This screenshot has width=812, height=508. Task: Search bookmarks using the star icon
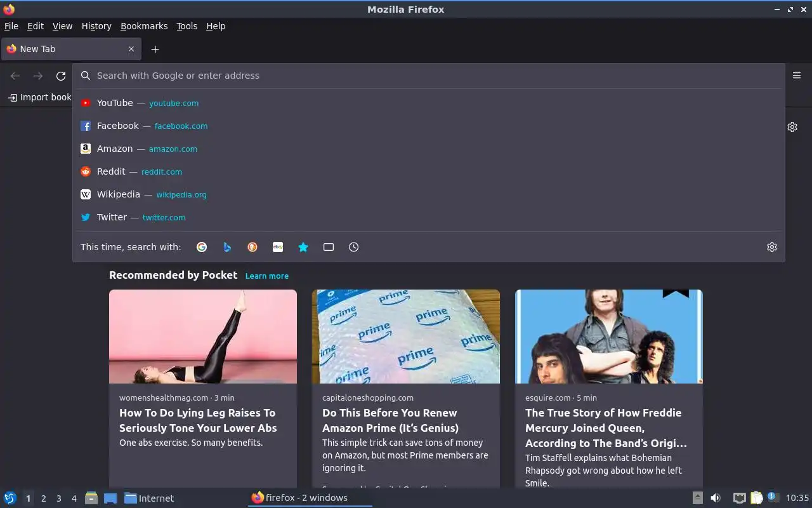click(303, 247)
